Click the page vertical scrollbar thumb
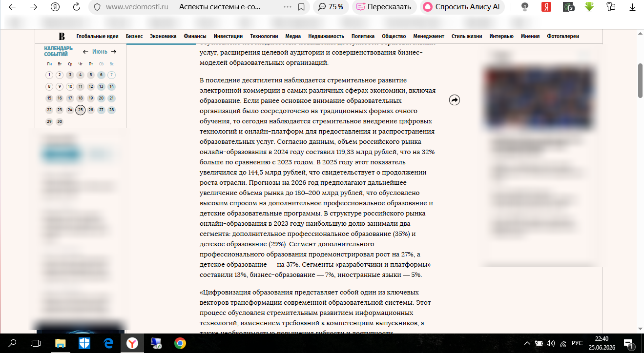Screen dimensions: 644x353 tap(640, 80)
